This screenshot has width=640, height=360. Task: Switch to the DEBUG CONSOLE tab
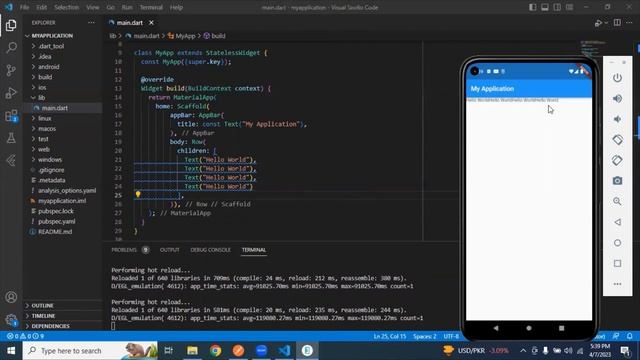pos(210,250)
